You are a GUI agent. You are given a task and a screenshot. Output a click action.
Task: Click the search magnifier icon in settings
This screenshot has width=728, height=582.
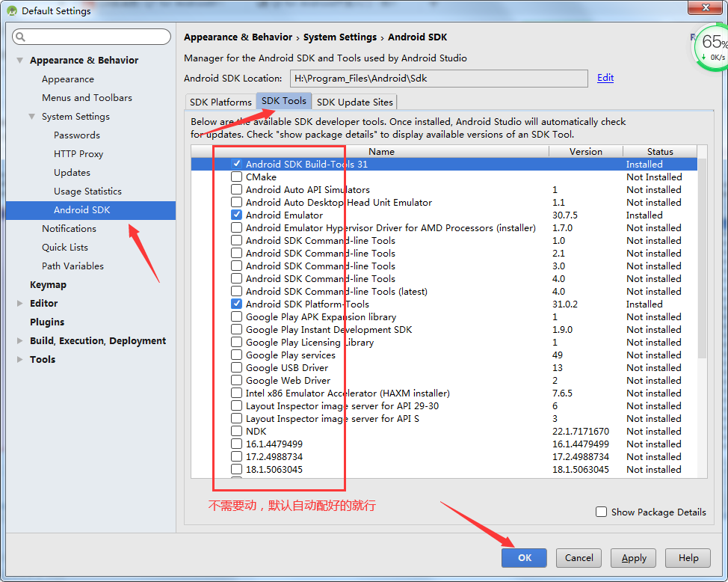(20, 37)
